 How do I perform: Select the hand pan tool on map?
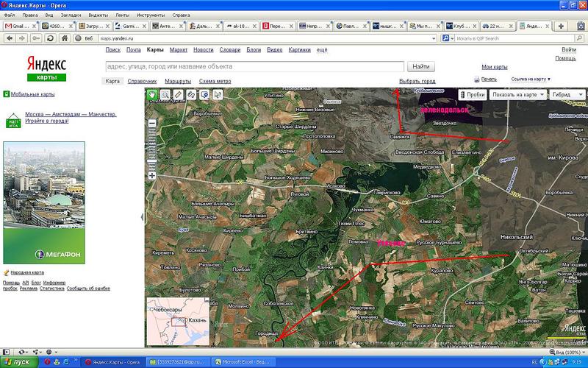tap(151, 95)
